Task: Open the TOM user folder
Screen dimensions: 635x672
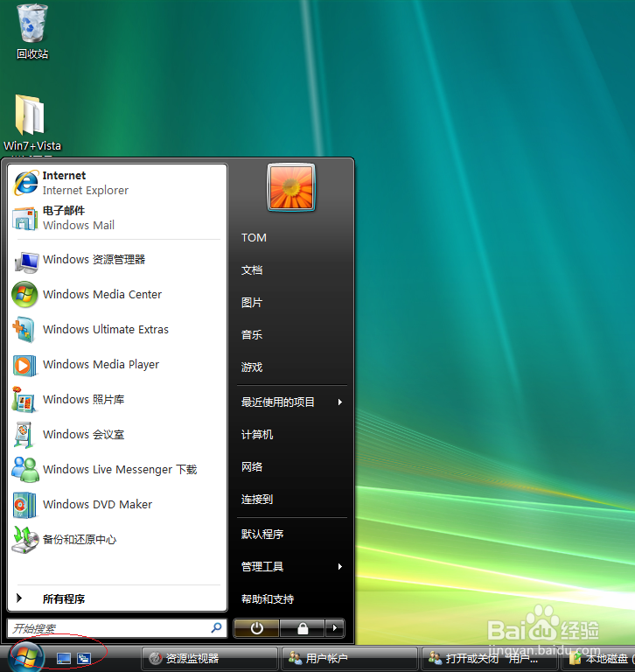Action: point(254,237)
